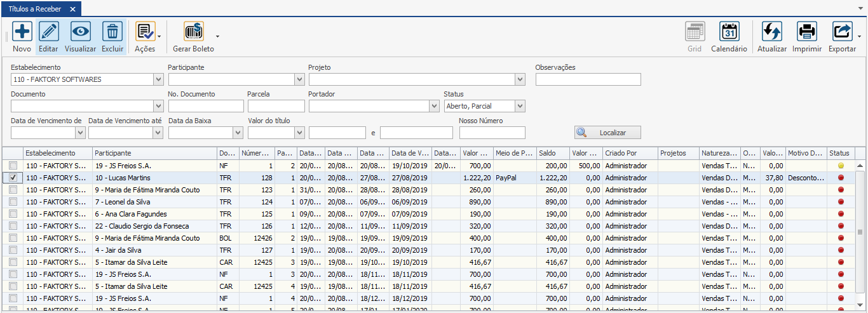Expand the Status dropdown

pyautogui.click(x=520, y=106)
